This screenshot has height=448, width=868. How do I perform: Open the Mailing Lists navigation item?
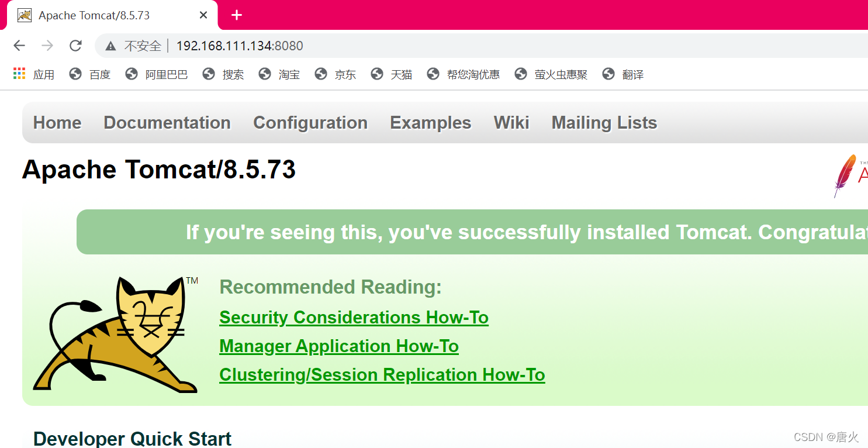(604, 123)
